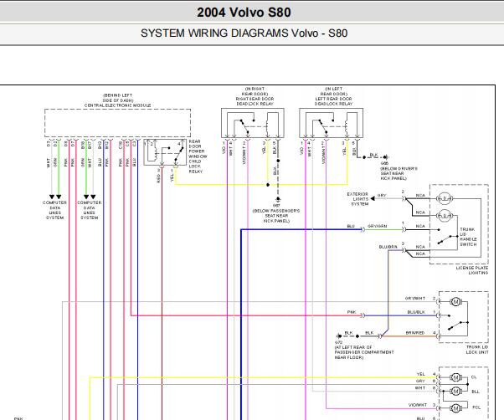Click the 'TRUNK LID HANDLE SWITCH' label

point(468,237)
